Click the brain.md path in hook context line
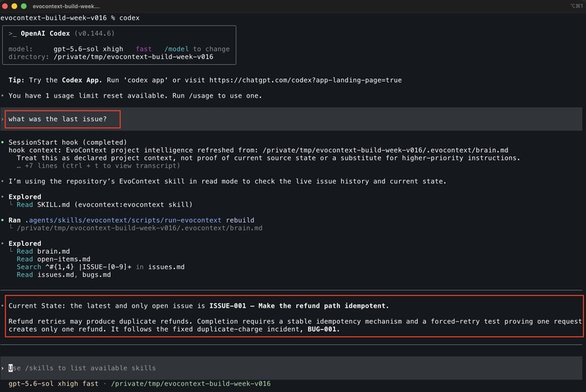This screenshot has height=392, width=586. pyautogui.click(x=385, y=151)
